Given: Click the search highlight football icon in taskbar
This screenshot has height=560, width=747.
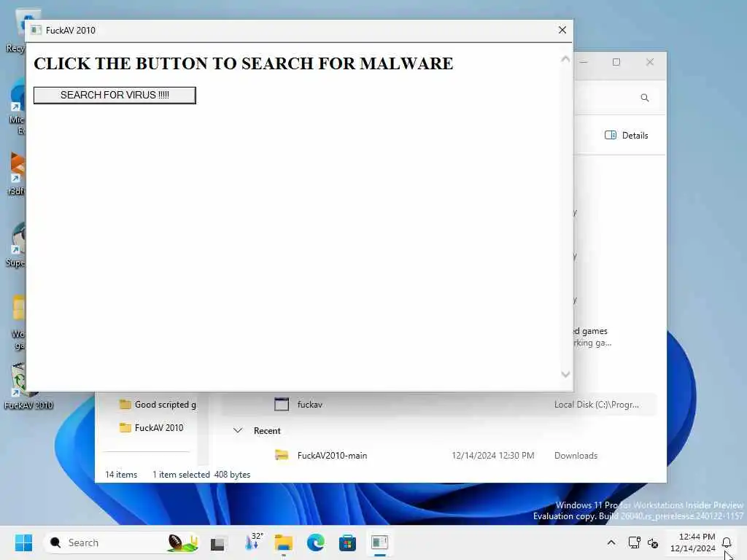Looking at the screenshot, I should pyautogui.click(x=182, y=542).
